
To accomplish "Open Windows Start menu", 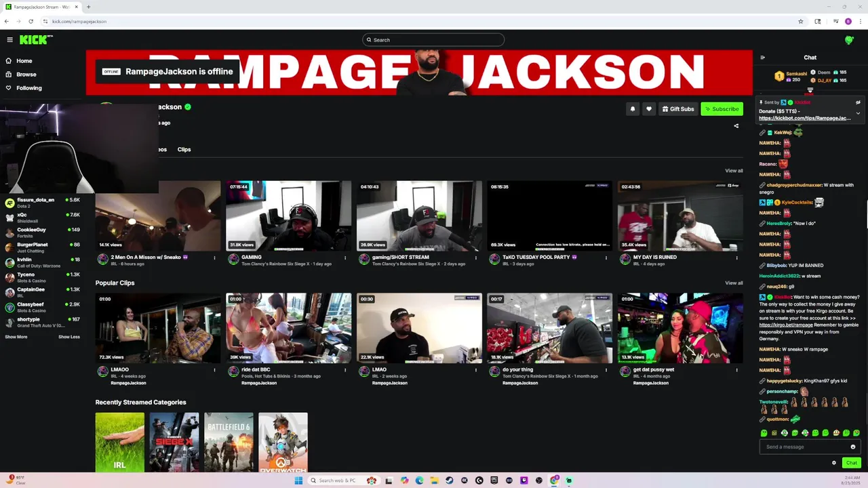I will pyautogui.click(x=298, y=481).
